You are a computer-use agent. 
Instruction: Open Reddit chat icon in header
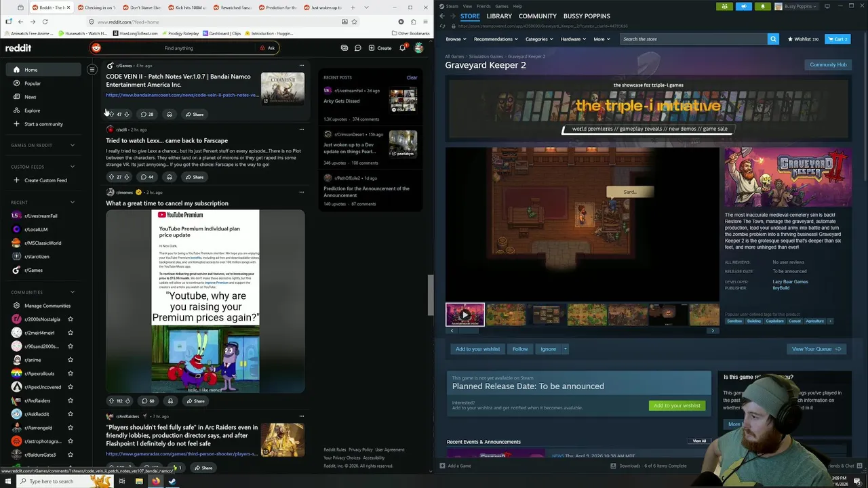[357, 48]
